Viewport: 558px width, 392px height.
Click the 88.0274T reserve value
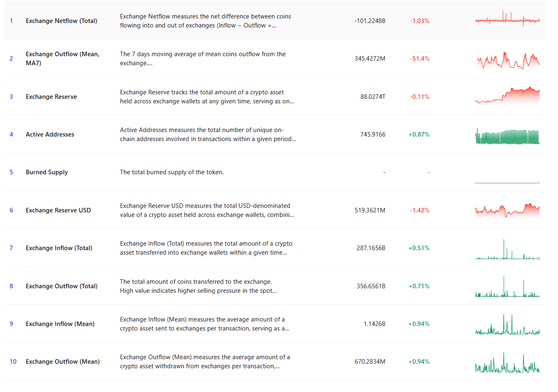[x=373, y=97]
